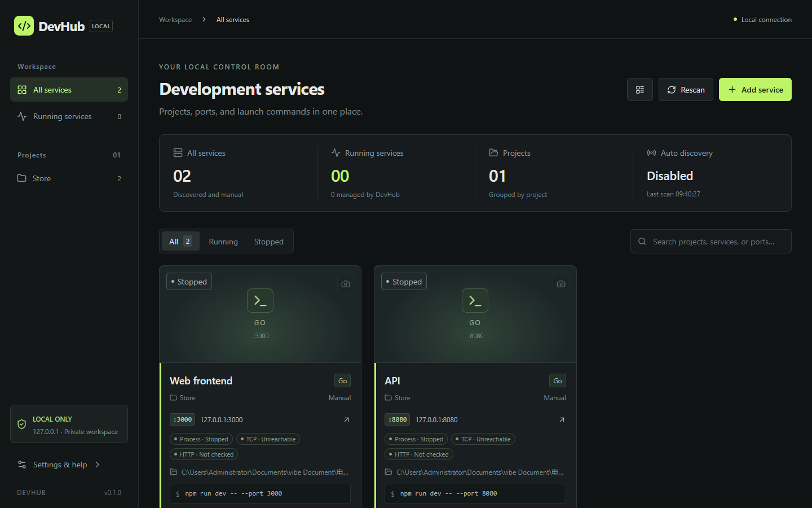Open 127.0.0.1:8080 external link arrow
The height and width of the screenshot is (508, 812).
562,419
